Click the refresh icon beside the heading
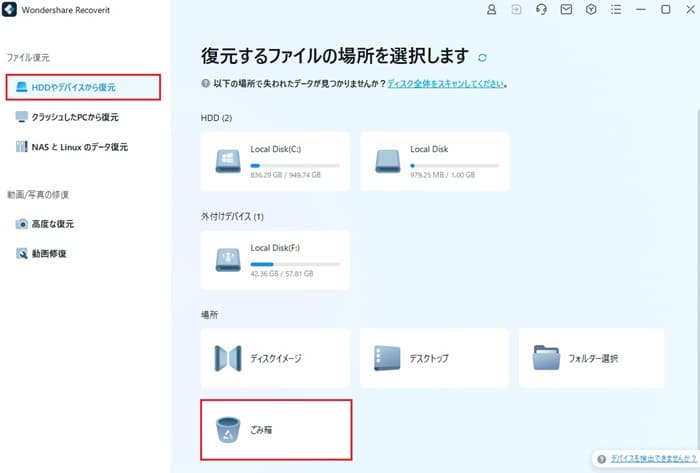Viewport: 700px width, 473px height. pos(482,58)
